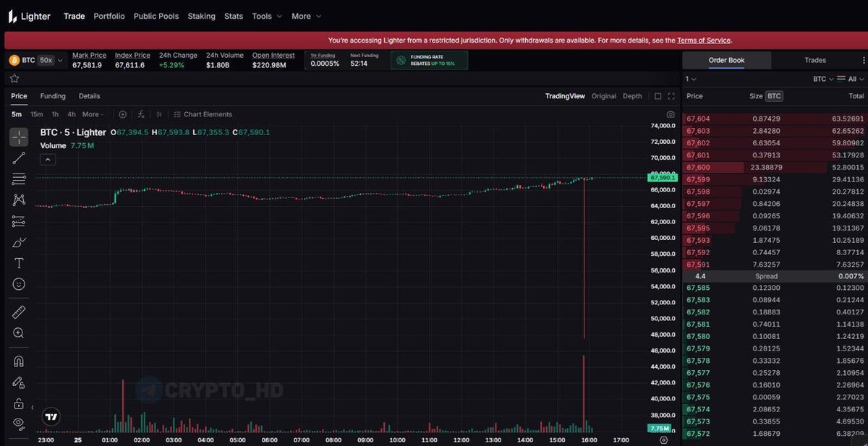Open the Fibonacci retracement tool

19,179
